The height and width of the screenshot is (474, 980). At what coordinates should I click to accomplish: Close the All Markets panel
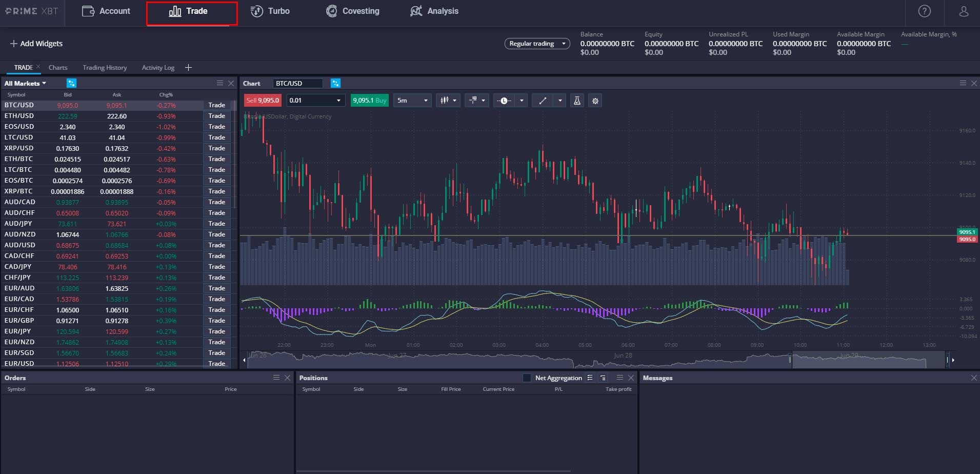click(231, 83)
